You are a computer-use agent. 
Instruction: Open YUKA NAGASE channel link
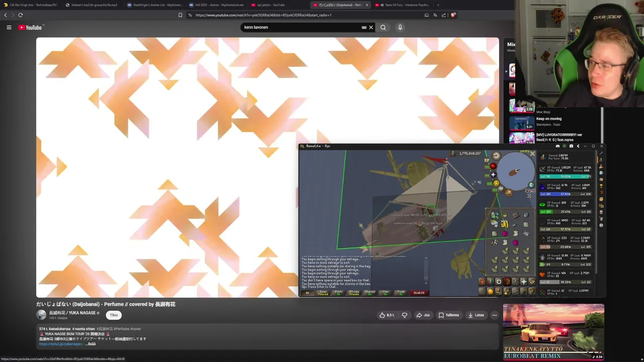pos(72,313)
